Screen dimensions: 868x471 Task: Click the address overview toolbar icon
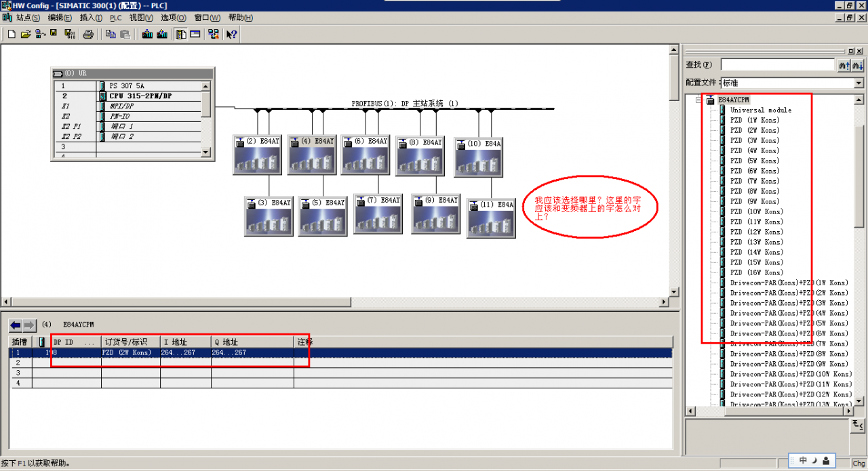(x=195, y=34)
